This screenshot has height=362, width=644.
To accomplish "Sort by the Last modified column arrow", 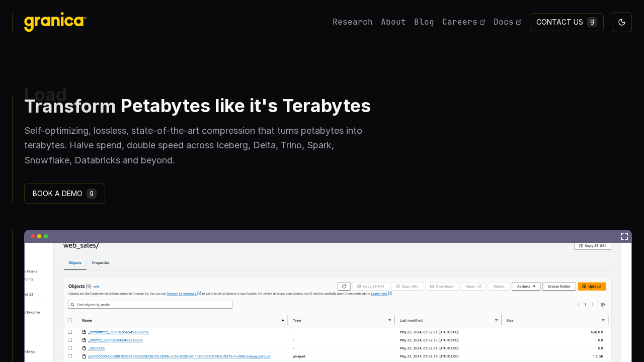I will tap(496, 320).
